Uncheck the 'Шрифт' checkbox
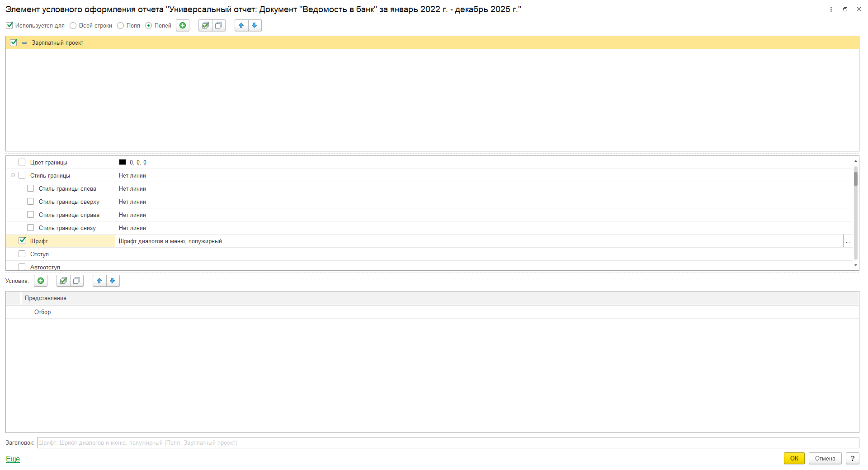Screen dimensions: 868x470 point(22,241)
